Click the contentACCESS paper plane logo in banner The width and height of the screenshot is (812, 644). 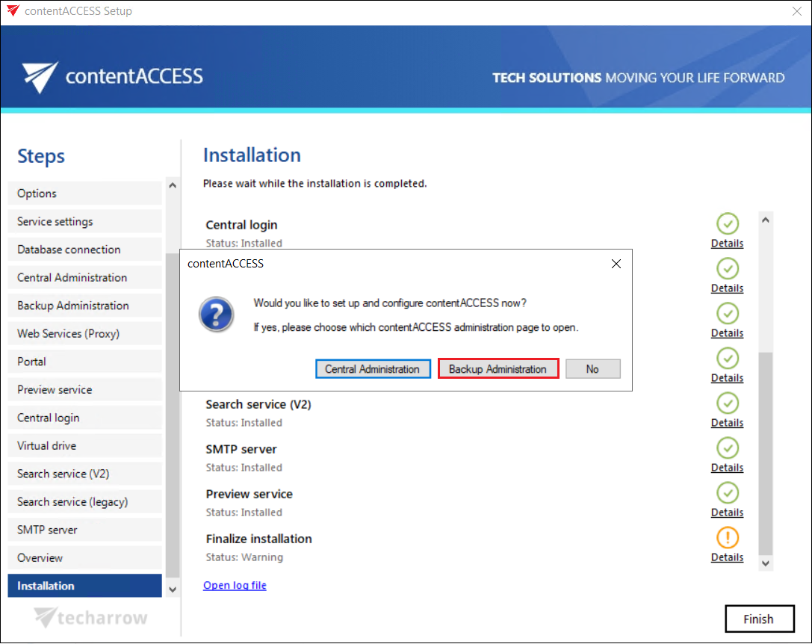(x=40, y=77)
